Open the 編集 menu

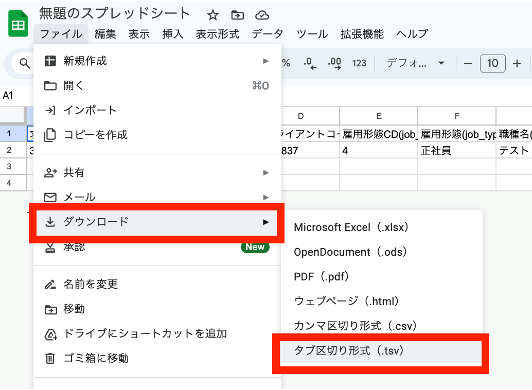pos(105,34)
